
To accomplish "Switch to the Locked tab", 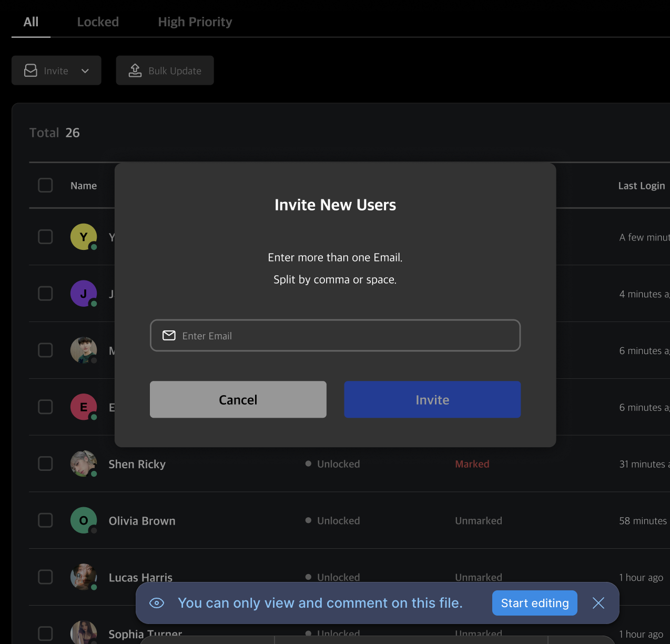I will [x=98, y=22].
